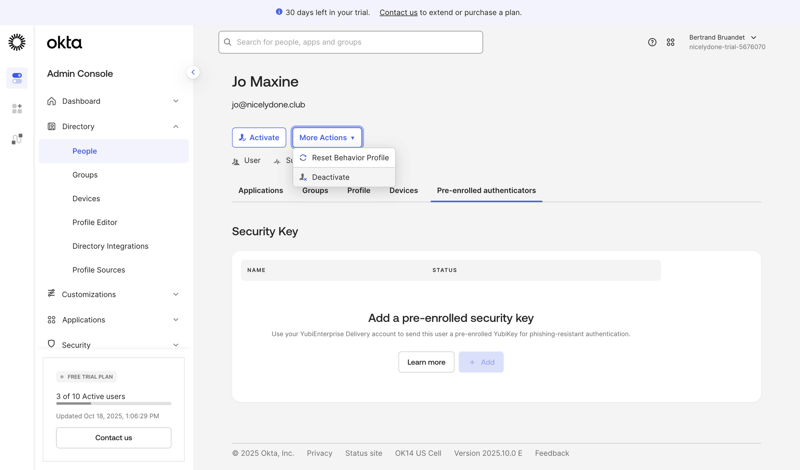Click the search magnifier icon
The width and height of the screenshot is (800, 470).
[x=228, y=42]
